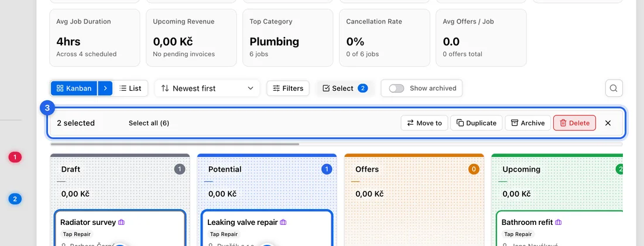The image size is (644, 246).
Task: Toggle the Show archived switch
Action: click(396, 88)
